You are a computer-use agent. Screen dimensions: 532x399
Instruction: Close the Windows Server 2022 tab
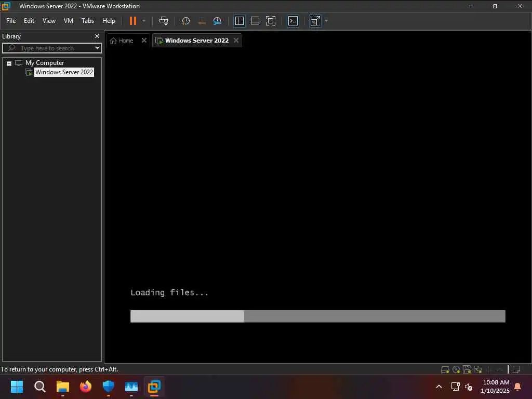tap(236, 40)
